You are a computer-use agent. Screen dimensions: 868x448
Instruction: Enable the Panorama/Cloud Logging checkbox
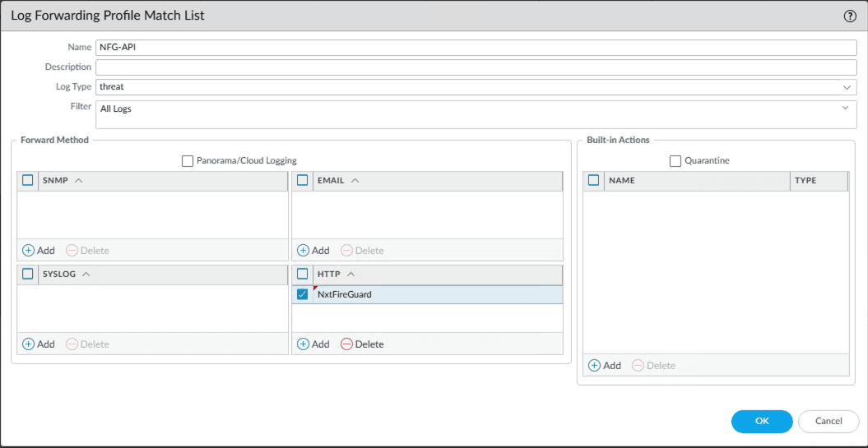(x=188, y=161)
